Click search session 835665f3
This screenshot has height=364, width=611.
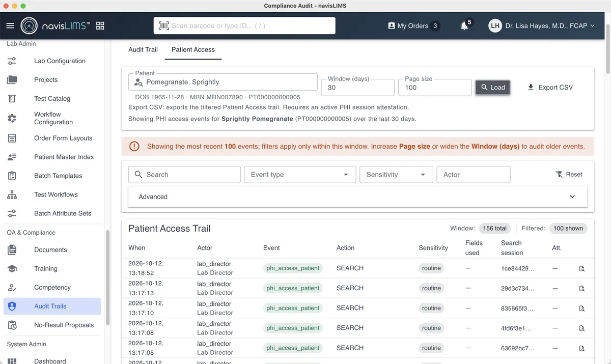518,308
